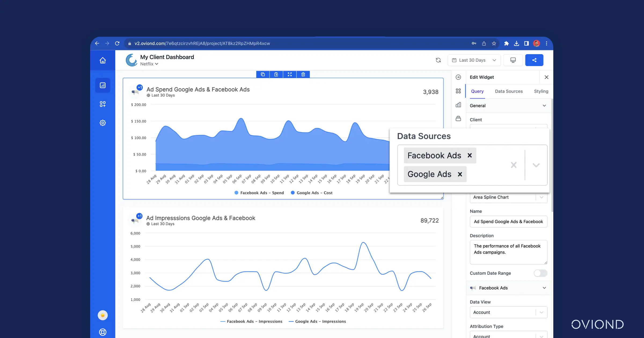This screenshot has height=338, width=644.
Task: Refresh dashboard data with the sync icon
Action: pyautogui.click(x=438, y=60)
